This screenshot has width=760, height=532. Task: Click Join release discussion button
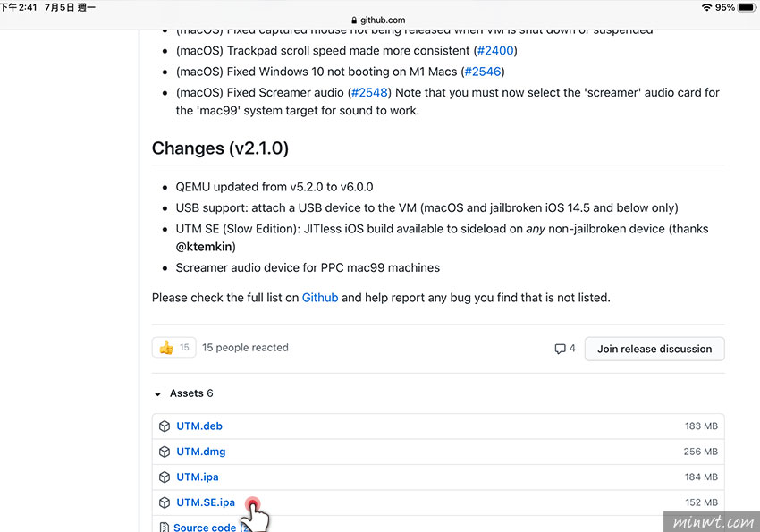[654, 349]
